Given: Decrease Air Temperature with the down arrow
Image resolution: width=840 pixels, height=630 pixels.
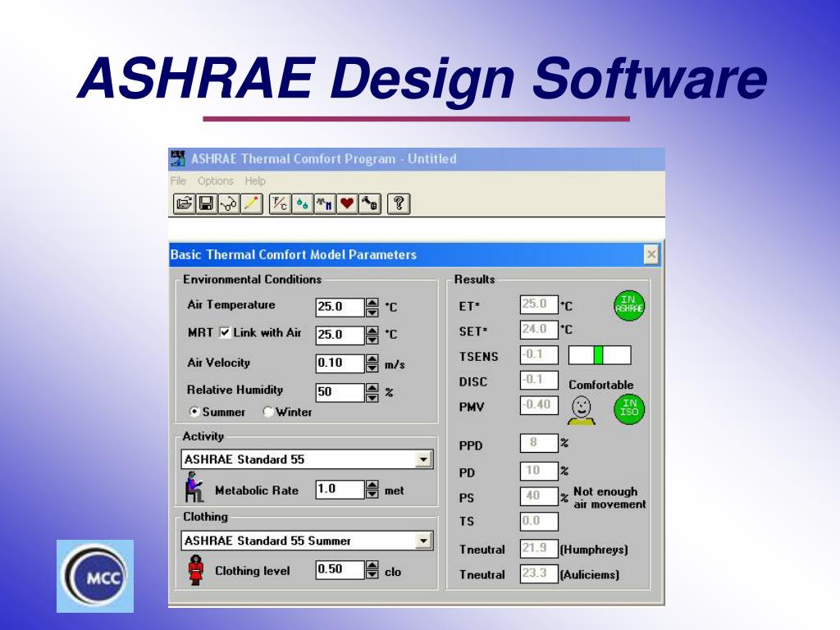Looking at the screenshot, I should click(x=372, y=312).
